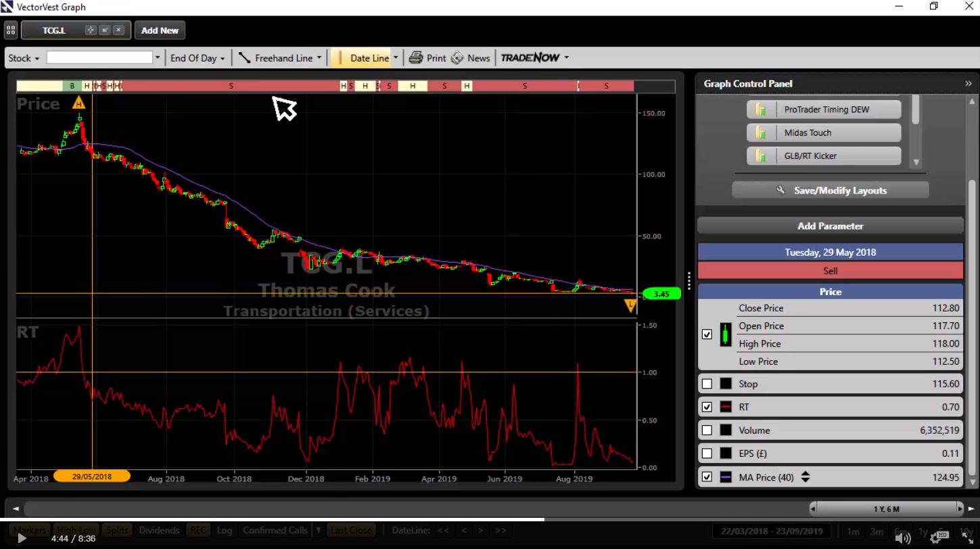Click the move icon on TCG.L tab
This screenshot has height=549, width=980.
pyautogui.click(x=91, y=30)
